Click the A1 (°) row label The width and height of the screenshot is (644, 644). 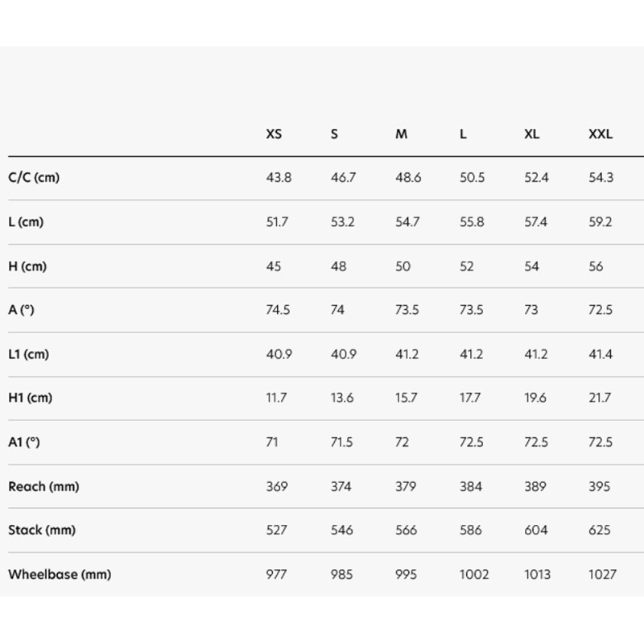[x=25, y=442]
